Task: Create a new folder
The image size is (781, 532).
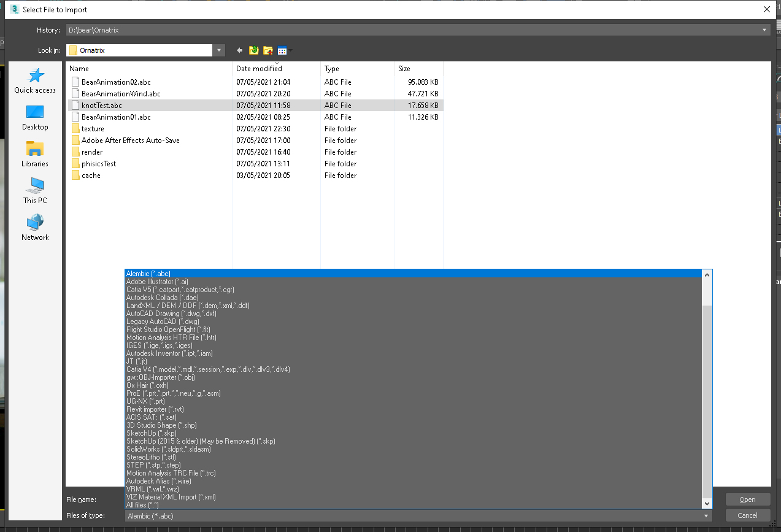Action: 268,50
